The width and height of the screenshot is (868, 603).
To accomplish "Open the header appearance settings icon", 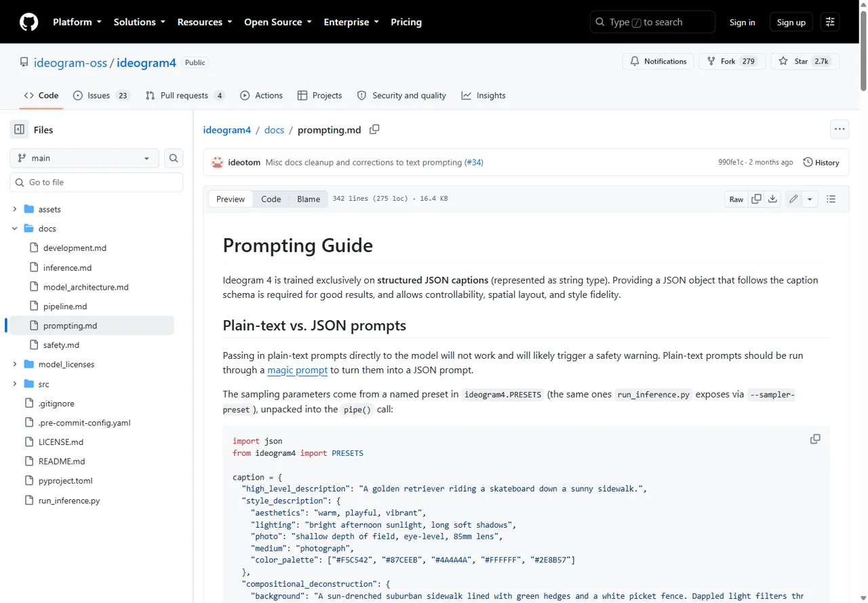I will [830, 22].
